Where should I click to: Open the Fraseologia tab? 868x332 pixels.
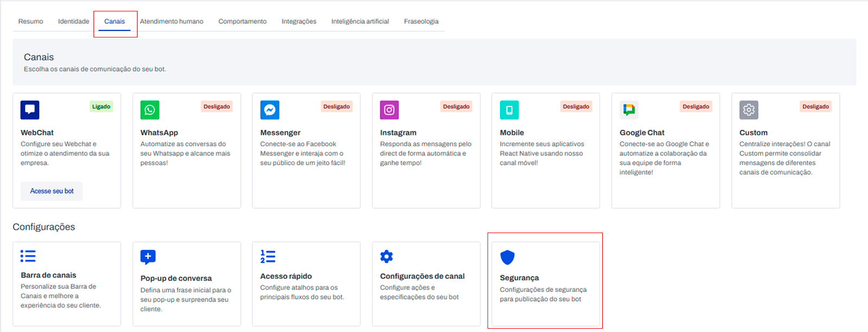(x=421, y=22)
